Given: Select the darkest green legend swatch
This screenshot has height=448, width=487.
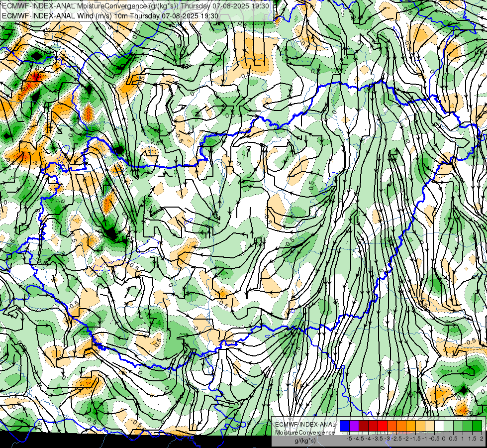Looking at the screenshot, I should 477,426.
